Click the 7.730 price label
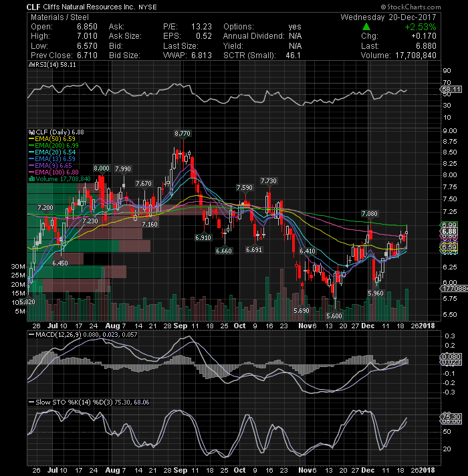This screenshot has height=476, width=468. click(x=269, y=181)
